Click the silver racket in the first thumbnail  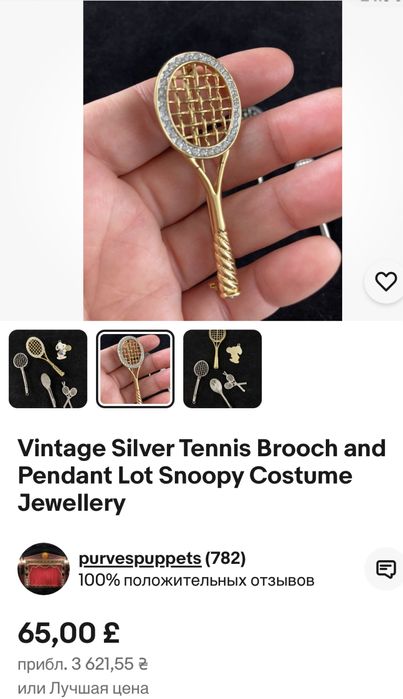tap(22, 372)
